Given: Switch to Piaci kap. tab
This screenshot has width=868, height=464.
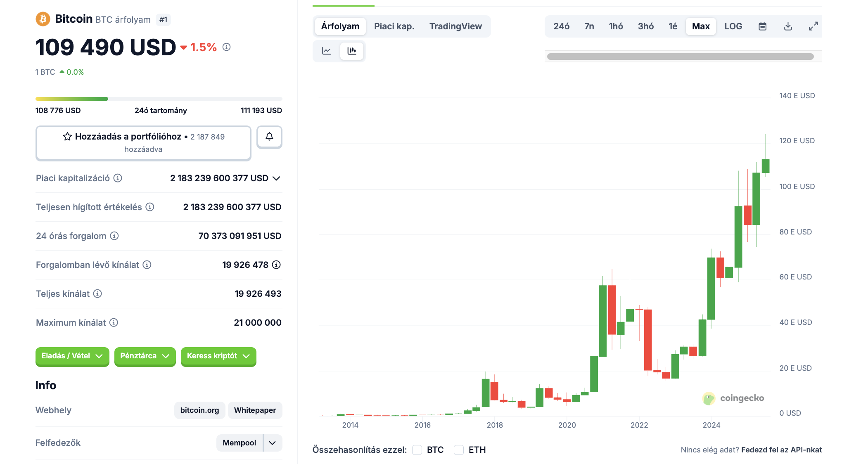Looking at the screenshot, I should (394, 26).
